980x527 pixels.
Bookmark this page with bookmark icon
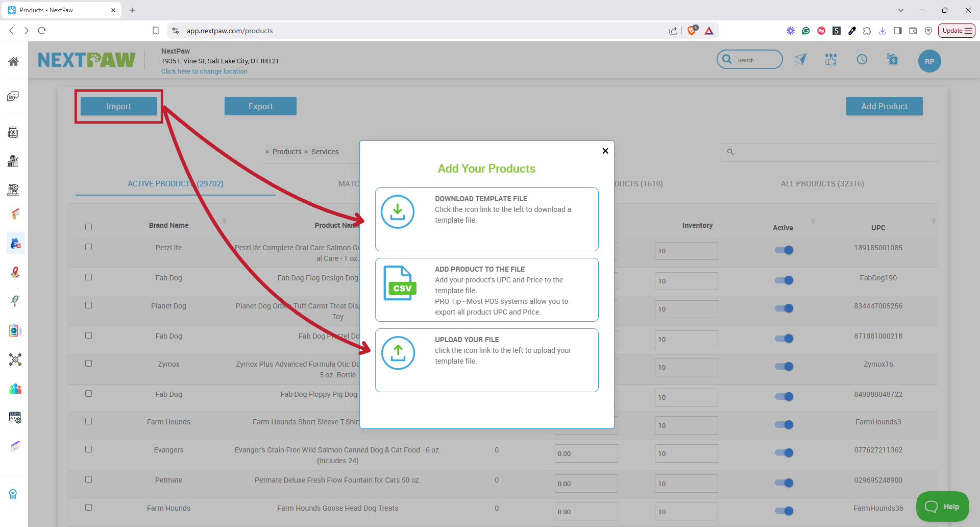(156, 31)
